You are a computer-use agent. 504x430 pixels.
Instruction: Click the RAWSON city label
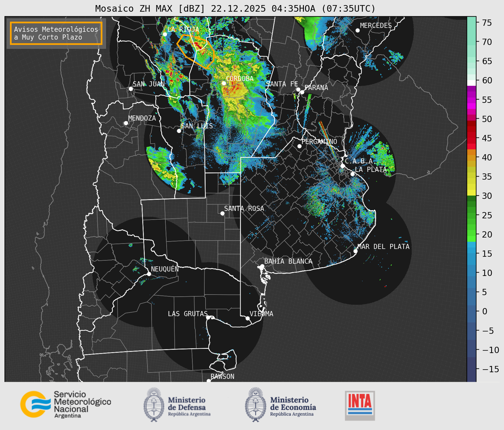pos(222,376)
